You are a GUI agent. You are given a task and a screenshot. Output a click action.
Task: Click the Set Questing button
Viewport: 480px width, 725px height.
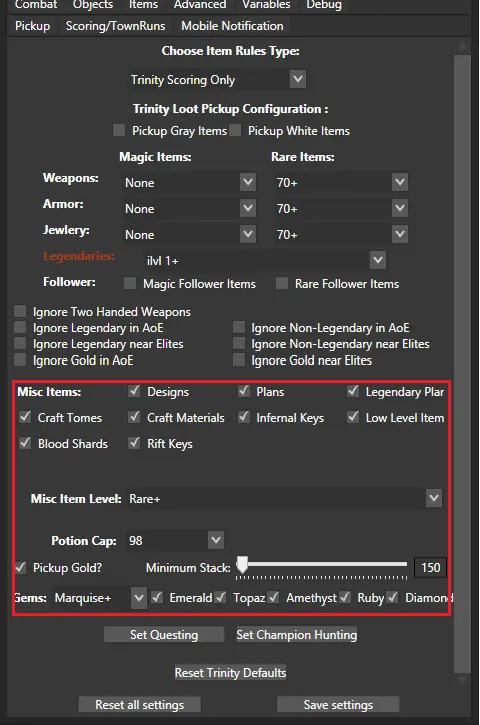click(164, 634)
